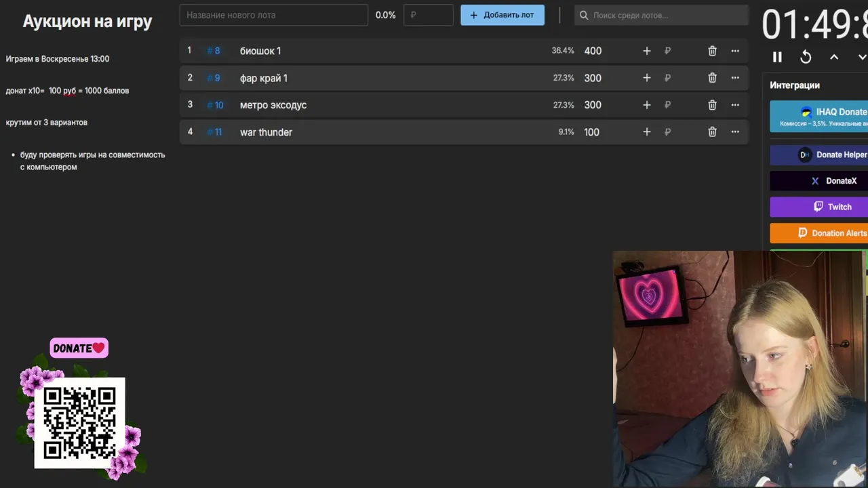Click the 400 amount of биошок 1
This screenshot has height=488, width=868.
593,51
